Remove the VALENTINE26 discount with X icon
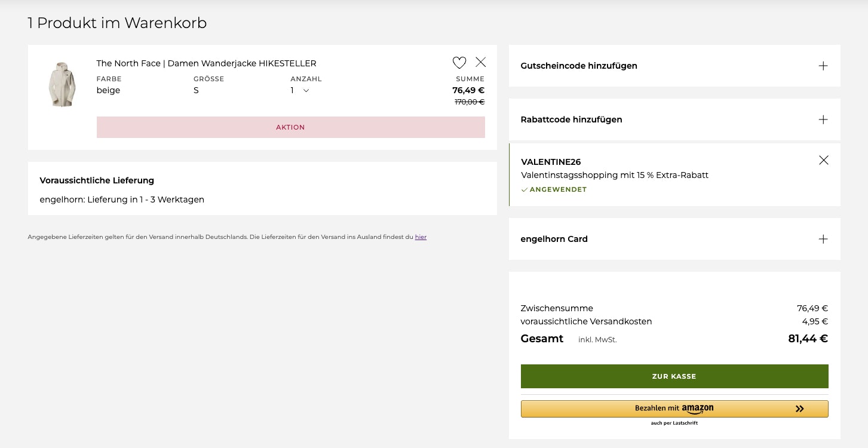The height and width of the screenshot is (448, 868). coord(823,160)
